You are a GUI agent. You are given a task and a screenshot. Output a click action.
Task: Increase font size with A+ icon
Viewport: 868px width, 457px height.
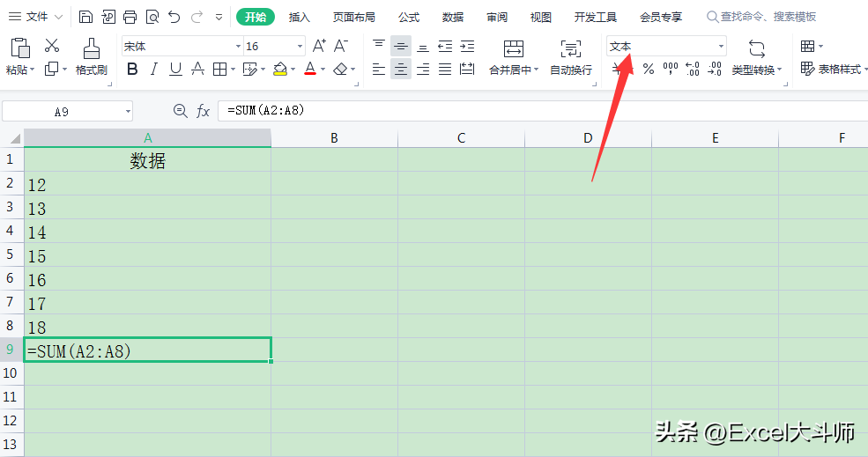319,46
